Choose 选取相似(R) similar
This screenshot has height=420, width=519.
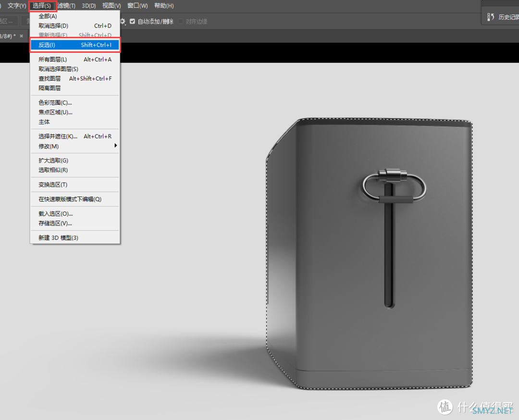click(75, 170)
